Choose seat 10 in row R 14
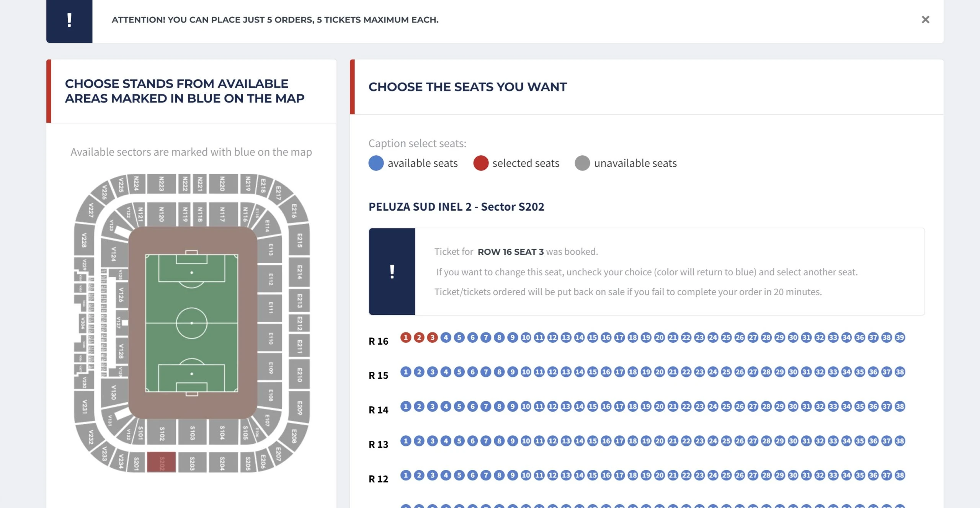The width and height of the screenshot is (980, 508). coord(526,406)
